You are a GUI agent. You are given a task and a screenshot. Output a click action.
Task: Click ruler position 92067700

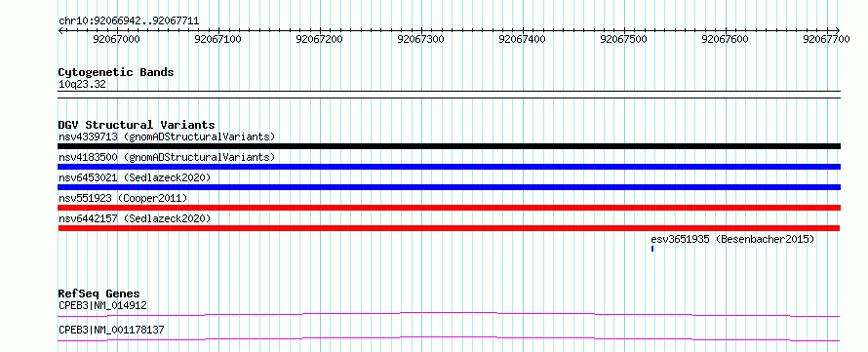(826, 39)
